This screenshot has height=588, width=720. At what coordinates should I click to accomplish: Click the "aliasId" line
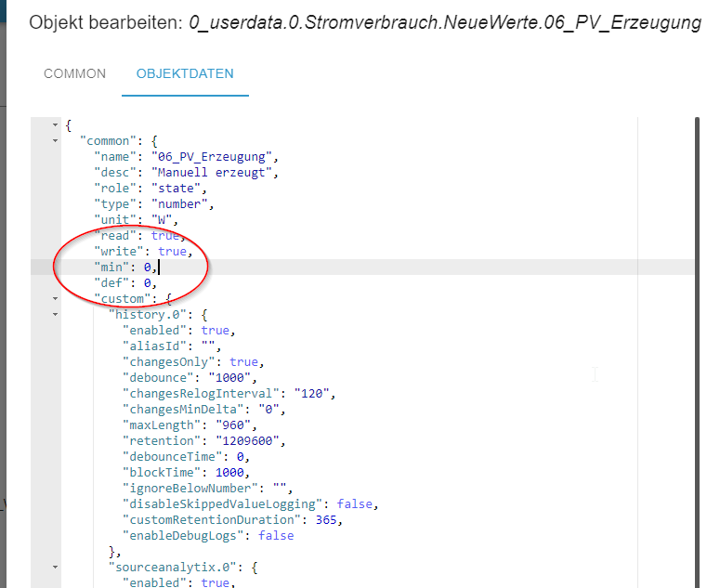click(172, 346)
